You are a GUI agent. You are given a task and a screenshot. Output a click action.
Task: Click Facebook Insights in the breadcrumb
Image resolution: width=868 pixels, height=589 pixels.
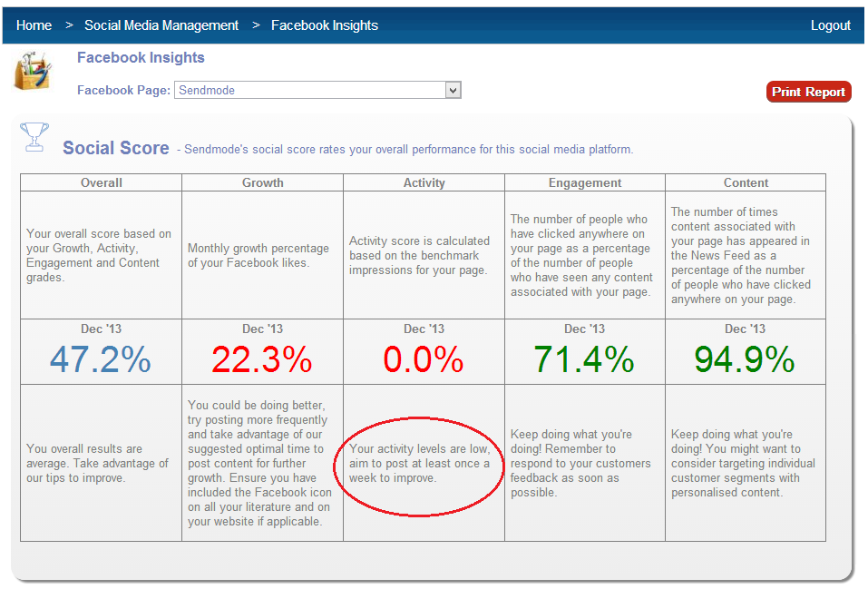click(x=325, y=25)
